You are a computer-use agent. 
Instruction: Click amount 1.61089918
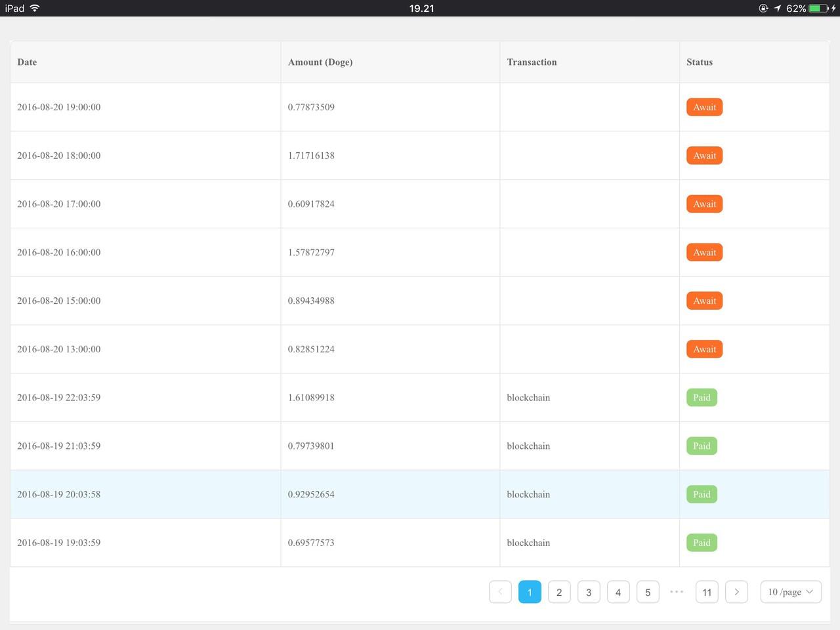point(311,398)
